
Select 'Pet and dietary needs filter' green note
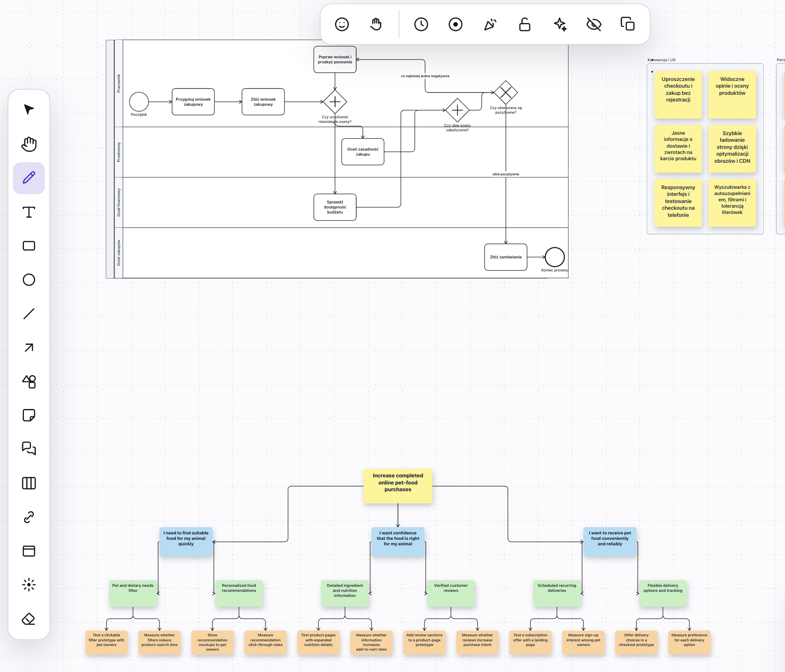click(x=133, y=593)
